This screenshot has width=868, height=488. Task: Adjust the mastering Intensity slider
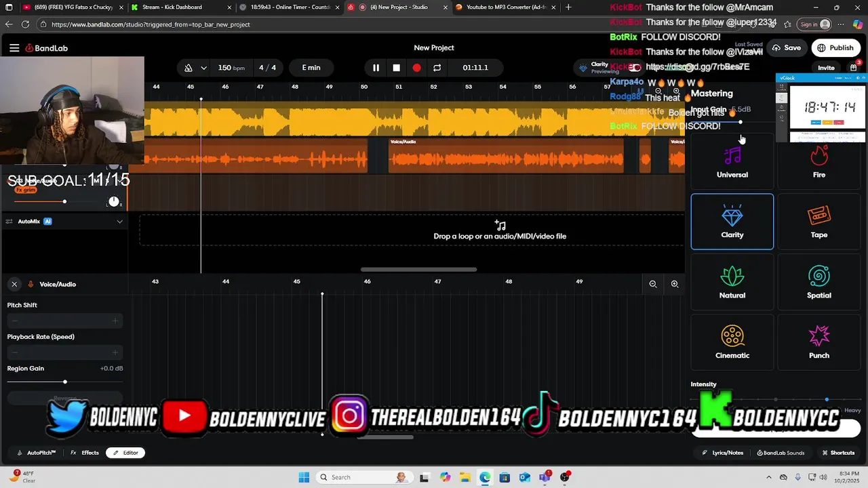pos(827,399)
